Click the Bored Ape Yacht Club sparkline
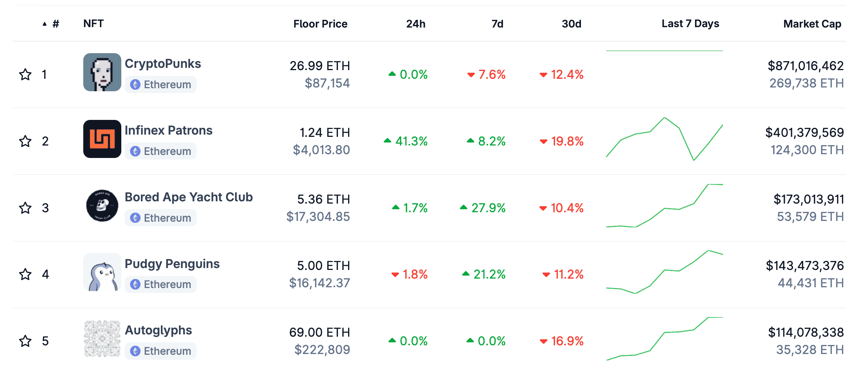This screenshot has width=868, height=374. click(664, 206)
